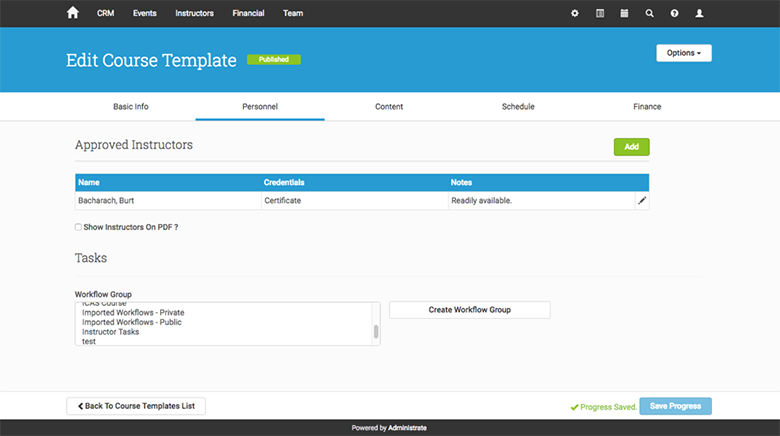
Task: Open the search magnifier icon
Action: click(x=649, y=13)
